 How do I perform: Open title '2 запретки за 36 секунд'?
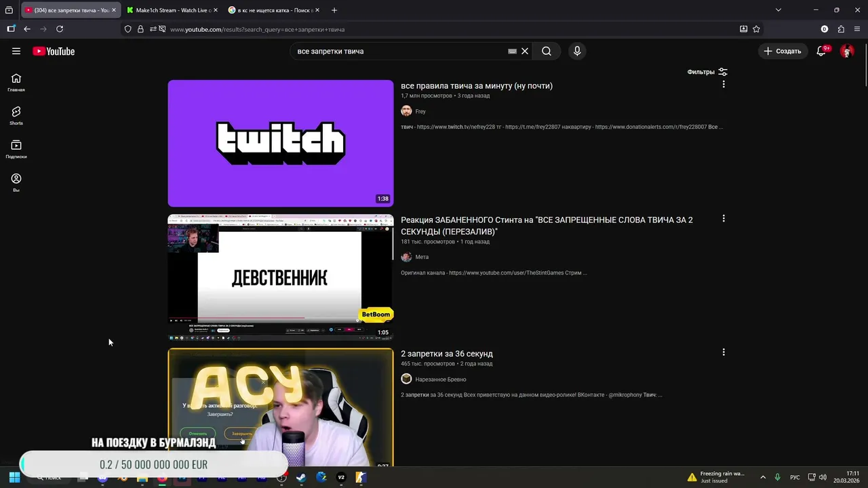tap(447, 354)
